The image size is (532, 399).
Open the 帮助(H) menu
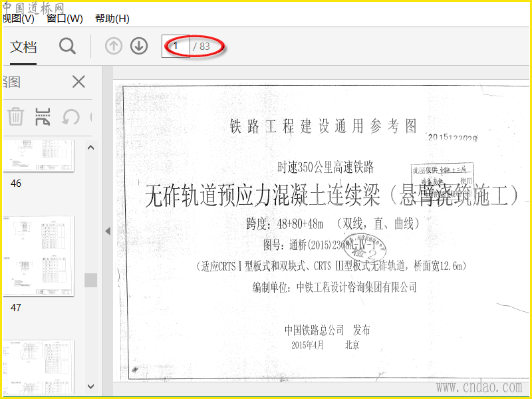pyautogui.click(x=112, y=19)
